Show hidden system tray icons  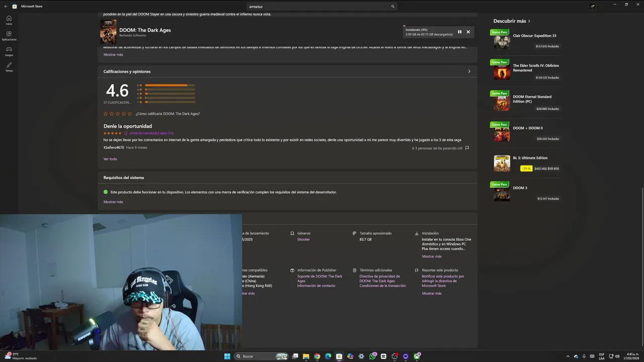(568, 356)
